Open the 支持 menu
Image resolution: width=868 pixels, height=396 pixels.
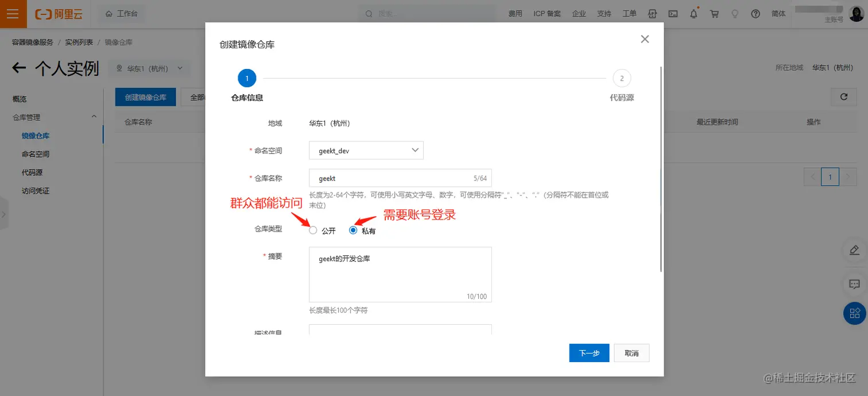[604, 14]
